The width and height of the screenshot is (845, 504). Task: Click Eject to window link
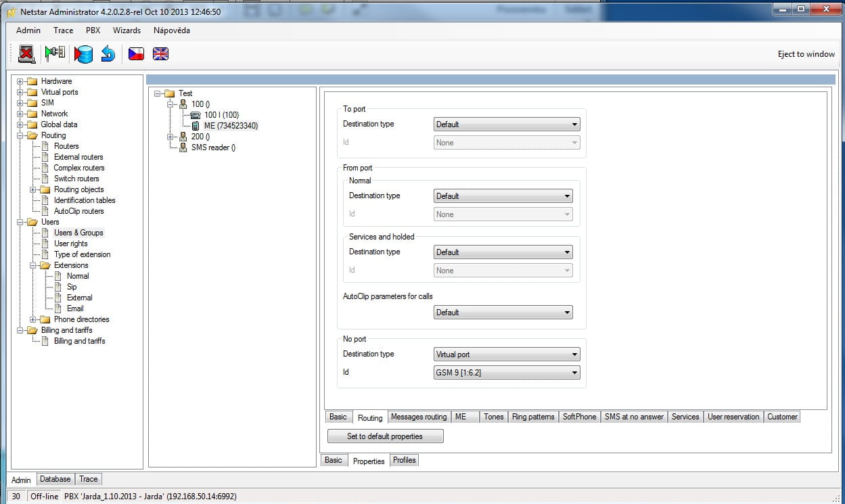806,54
